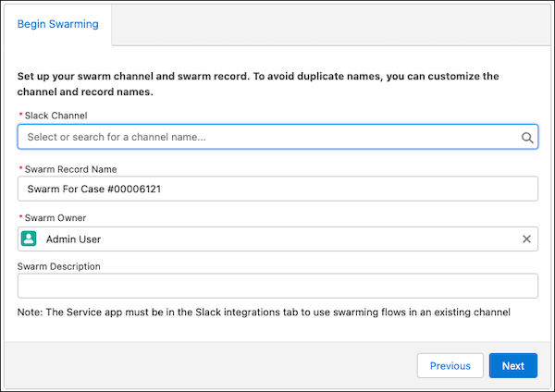Click the Swarm Owner label
Image resolution: width=555 pixels, height=392 pixels.
tap(55, 218)
